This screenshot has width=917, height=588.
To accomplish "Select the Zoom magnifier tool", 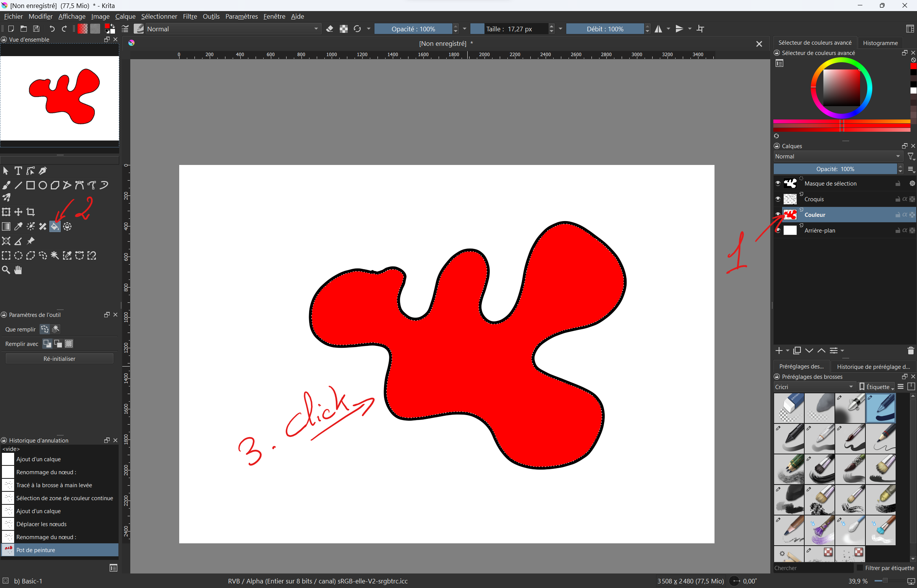I will tap(6, 270).
